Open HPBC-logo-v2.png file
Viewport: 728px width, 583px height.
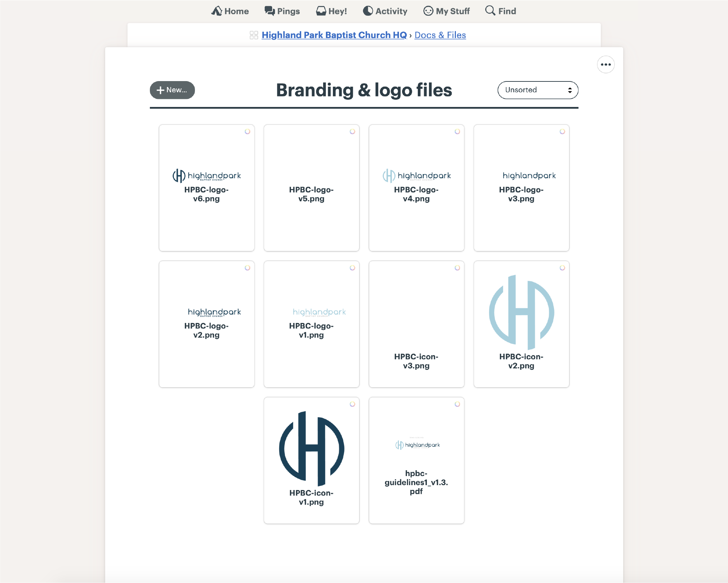207,324
